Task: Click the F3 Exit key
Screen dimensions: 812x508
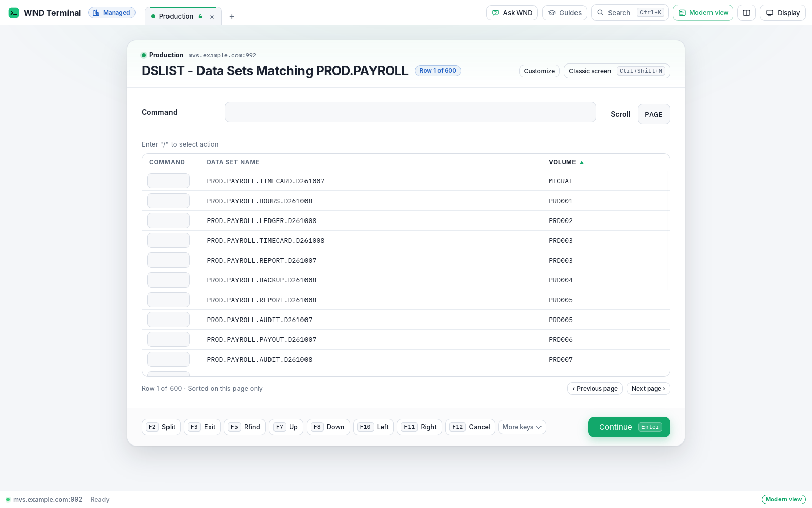Action: coord(202,427)
